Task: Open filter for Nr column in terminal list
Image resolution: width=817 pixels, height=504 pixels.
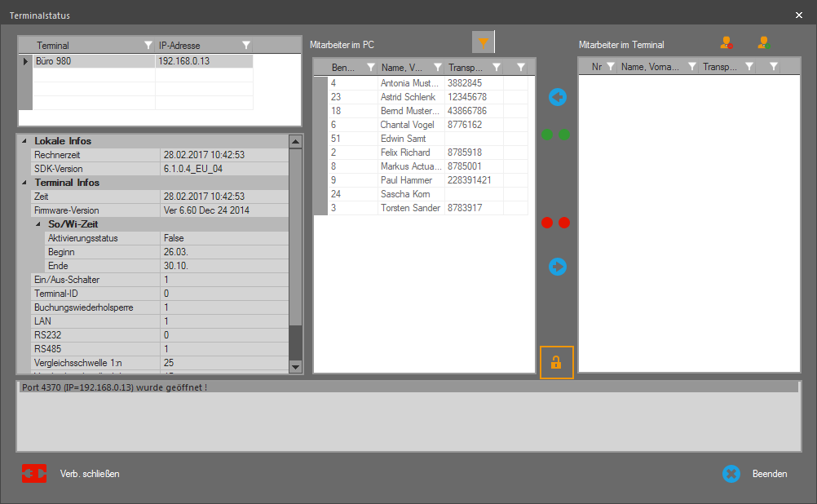Action: [610, 67]
